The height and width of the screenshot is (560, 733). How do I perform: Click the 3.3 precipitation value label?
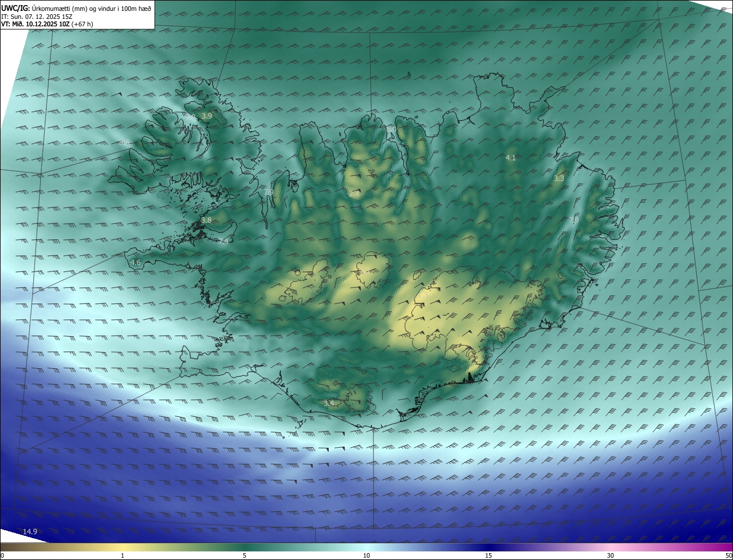coord(559,179)
